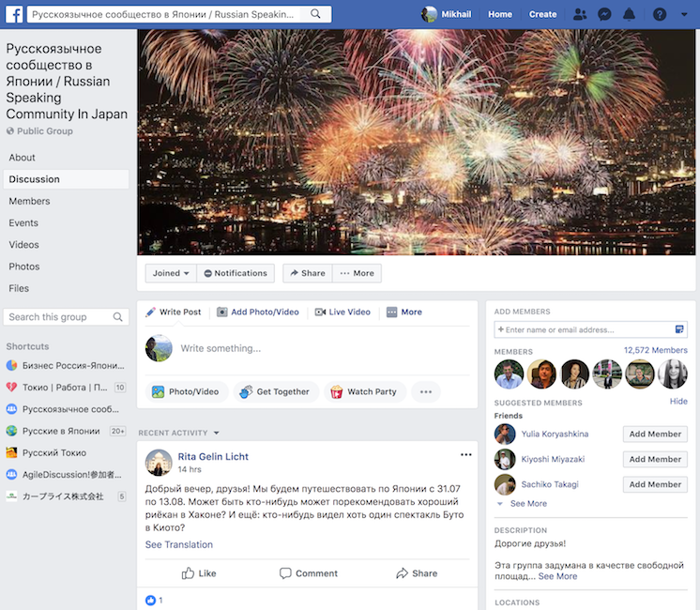Open the Create menu in the top bar

tap(542, 14)
